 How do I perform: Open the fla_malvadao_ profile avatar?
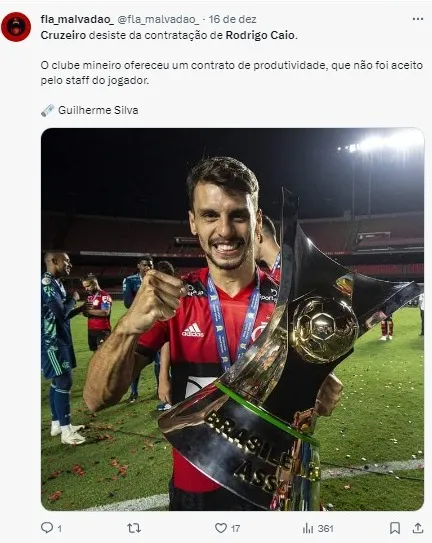pyautogui.click(x=16, y=27)
